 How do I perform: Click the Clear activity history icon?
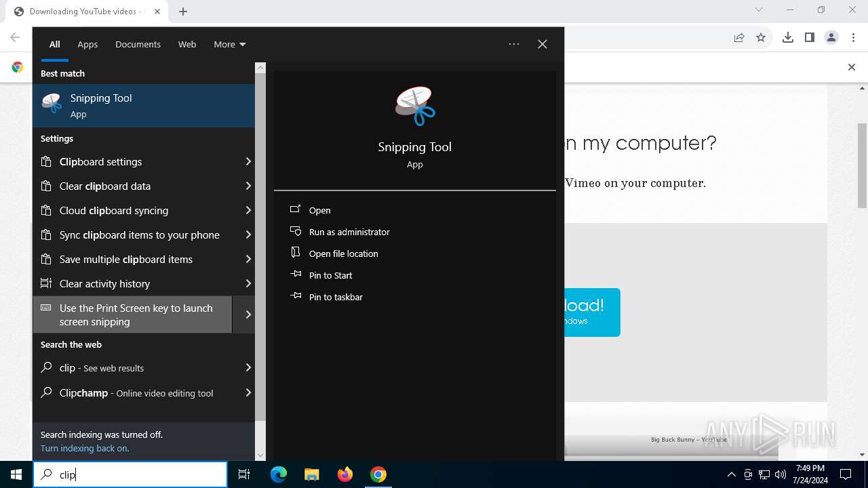pyautogui.click(x=46, y=283)
